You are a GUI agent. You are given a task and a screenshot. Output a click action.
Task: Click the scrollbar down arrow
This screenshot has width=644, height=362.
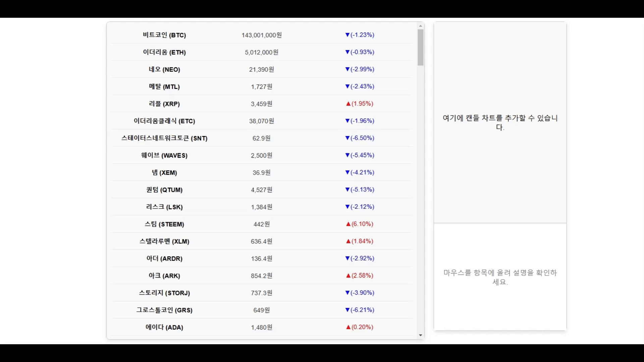[420, 335]
